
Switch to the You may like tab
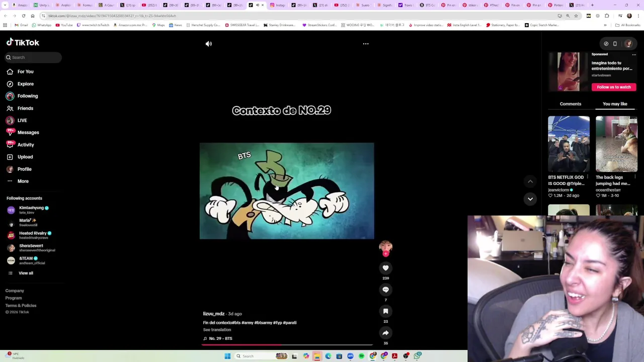click(615, 104)
